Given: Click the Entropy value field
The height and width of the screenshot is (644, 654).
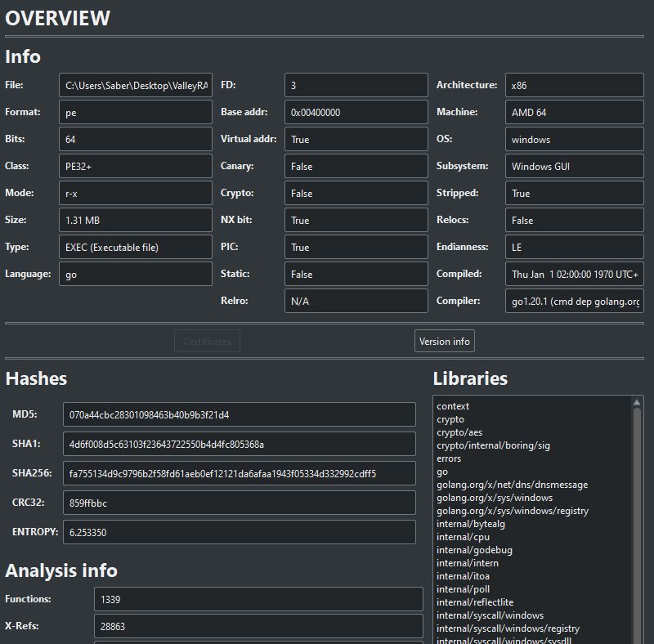Looking at the screenshot, I should 240,531.
